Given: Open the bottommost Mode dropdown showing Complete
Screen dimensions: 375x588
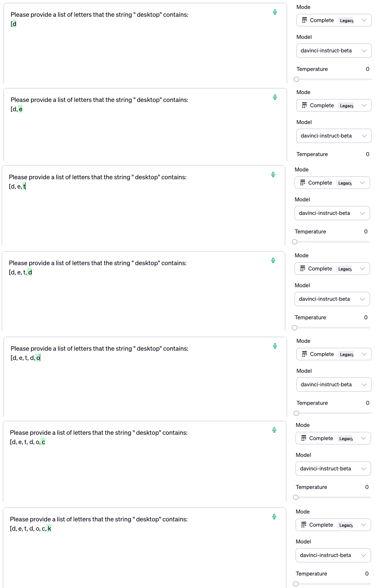Looking at the screenshot, I should point(333,525).
